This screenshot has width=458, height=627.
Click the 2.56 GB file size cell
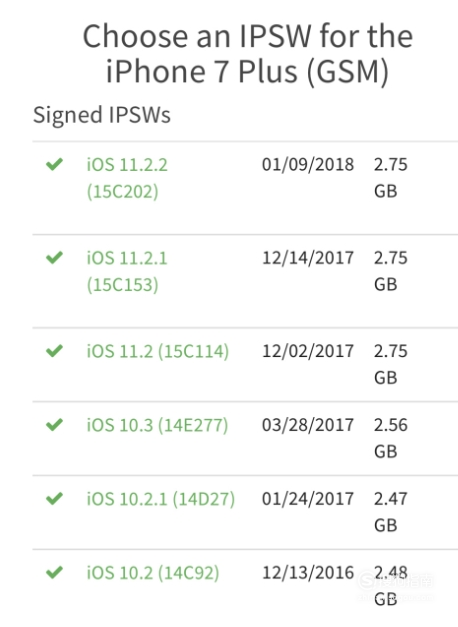(391, 438)
